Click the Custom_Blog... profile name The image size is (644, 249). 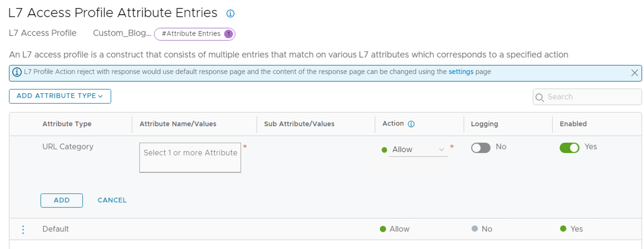pos(122,33)
